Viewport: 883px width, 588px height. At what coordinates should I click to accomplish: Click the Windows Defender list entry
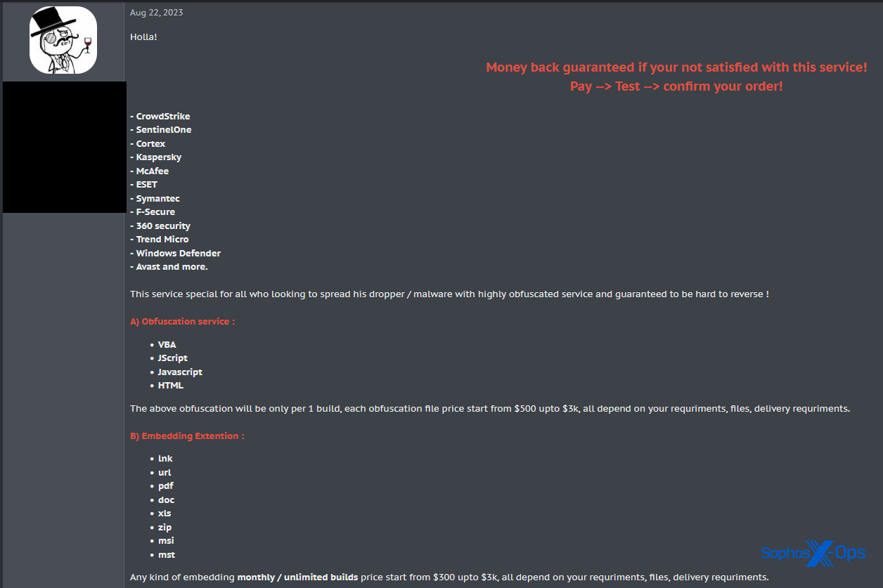[178, 253]
